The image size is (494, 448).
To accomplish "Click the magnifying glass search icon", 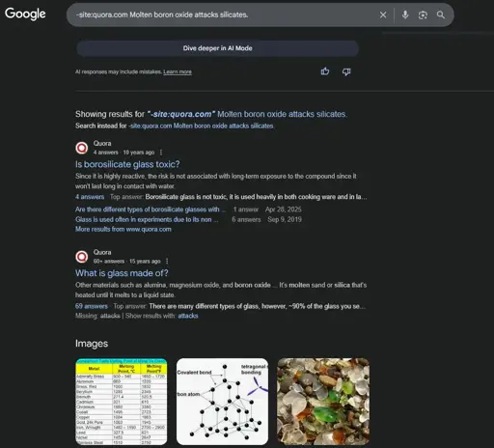I will click(441, 14).
